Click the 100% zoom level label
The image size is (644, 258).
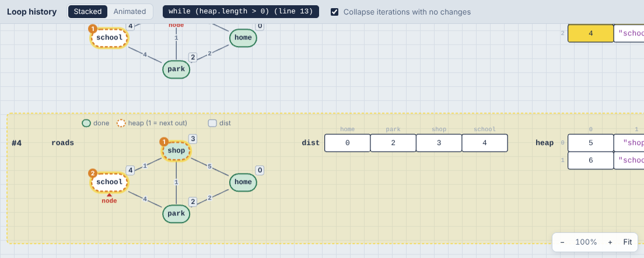tap(586, 242)
